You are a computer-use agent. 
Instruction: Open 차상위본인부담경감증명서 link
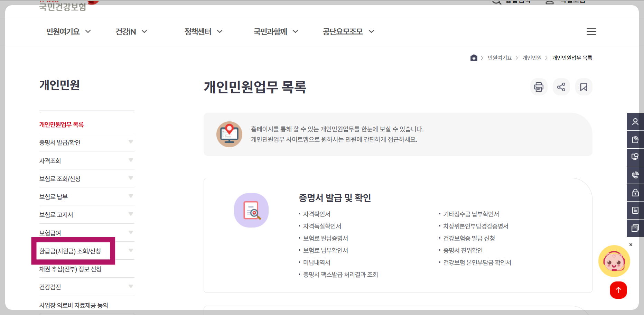coord(476,226)
